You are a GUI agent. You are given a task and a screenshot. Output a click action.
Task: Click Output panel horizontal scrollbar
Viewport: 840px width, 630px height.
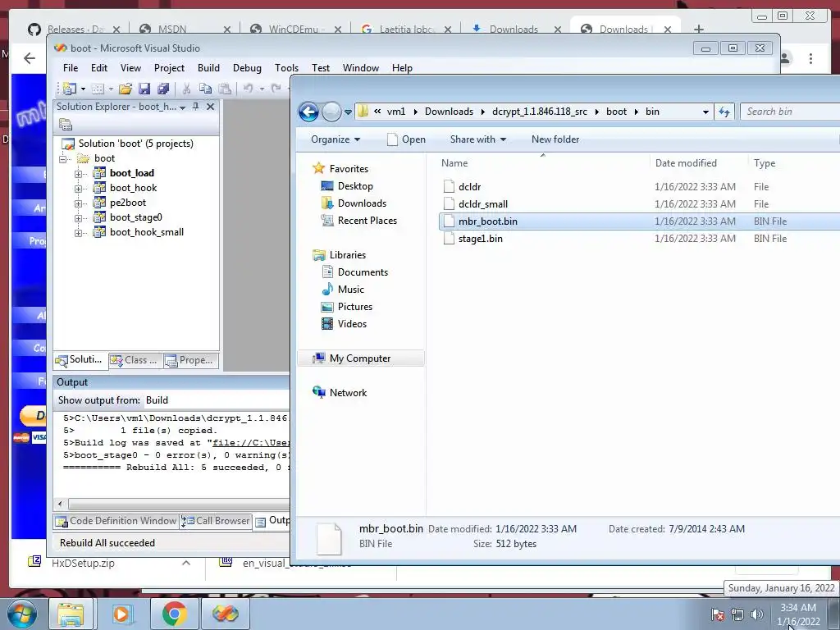[178, 504]
